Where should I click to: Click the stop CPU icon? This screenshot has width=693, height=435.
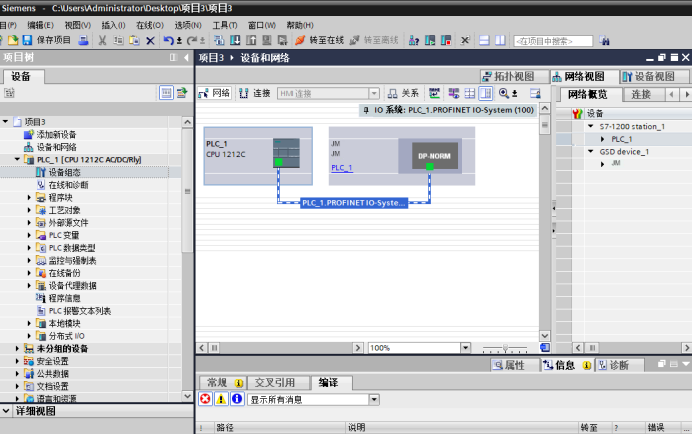[x=446, y=41]
